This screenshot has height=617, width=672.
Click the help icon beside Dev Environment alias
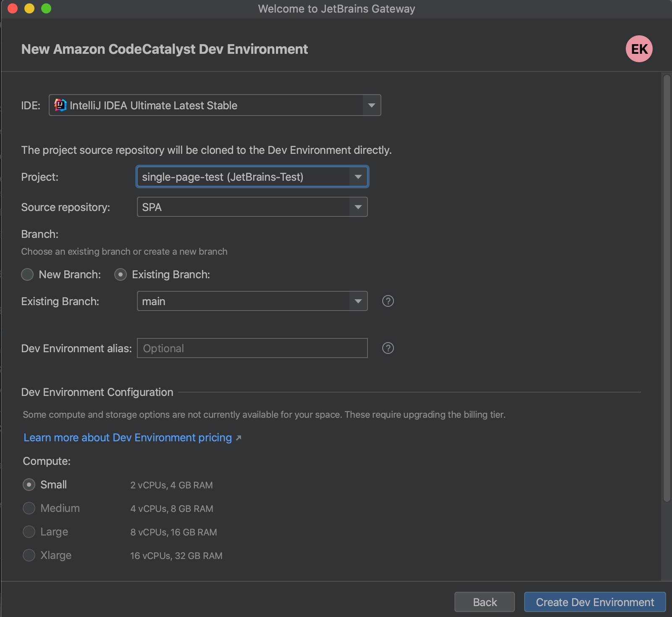(x=388, y=348)
